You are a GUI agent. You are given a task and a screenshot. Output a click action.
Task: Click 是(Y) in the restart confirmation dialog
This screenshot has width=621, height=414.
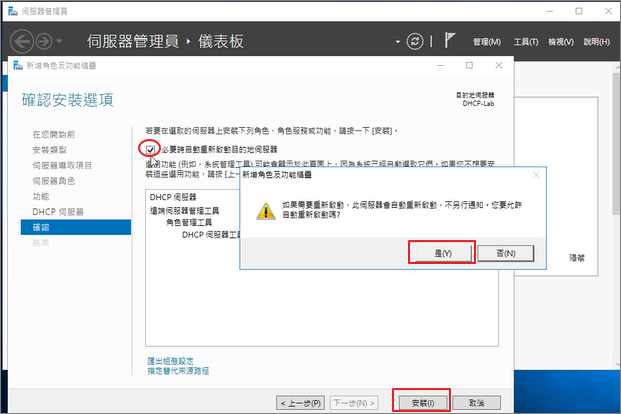tap(443, 253)
